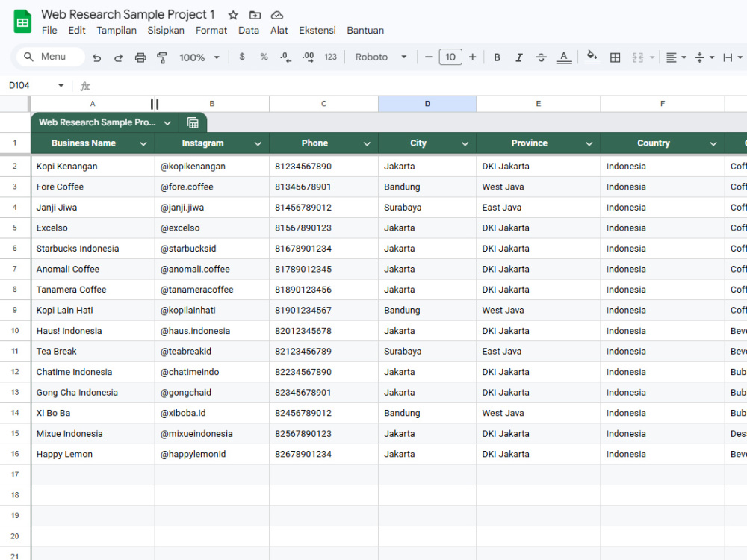Image resolution: width=747 pixels, height=560 pixels.
Task: Open merge cells dropdown arrow
Action: [x=652, y=57]
